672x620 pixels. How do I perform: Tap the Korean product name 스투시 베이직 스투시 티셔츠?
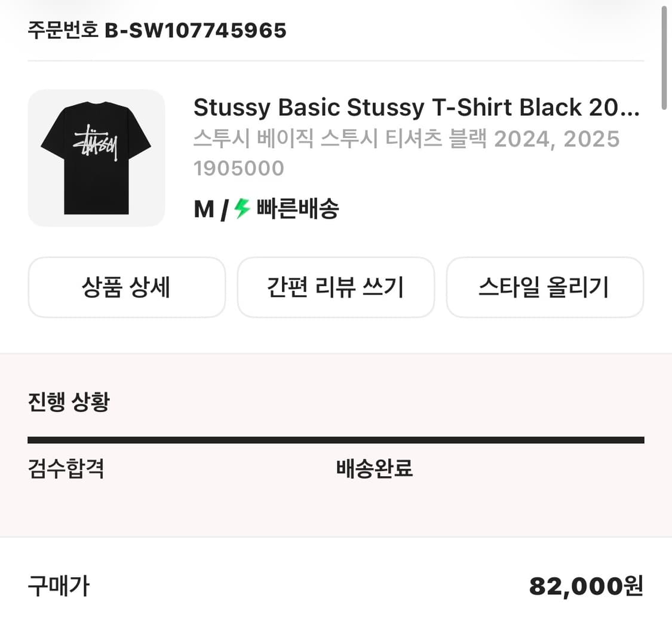[406, 139]
